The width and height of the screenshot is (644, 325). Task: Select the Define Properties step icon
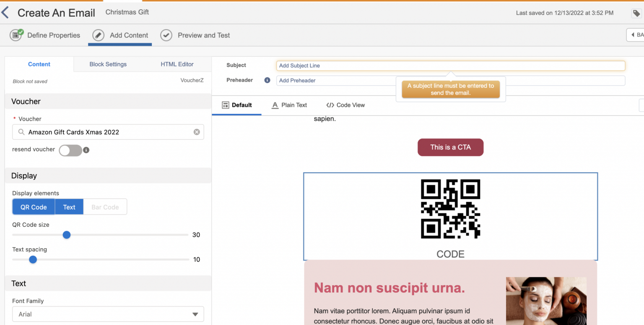pos(16,35)
